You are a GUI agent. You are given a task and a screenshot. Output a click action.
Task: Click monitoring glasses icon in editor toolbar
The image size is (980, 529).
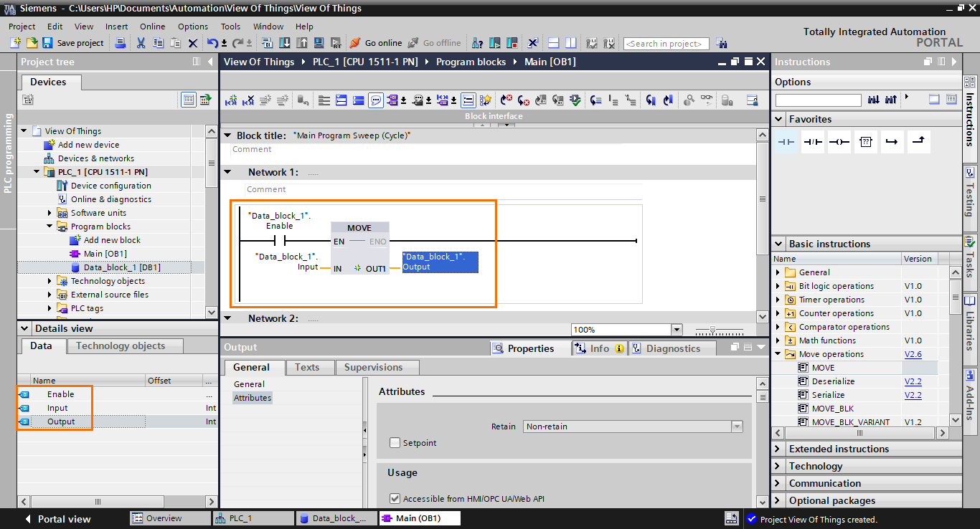point(706,100)
